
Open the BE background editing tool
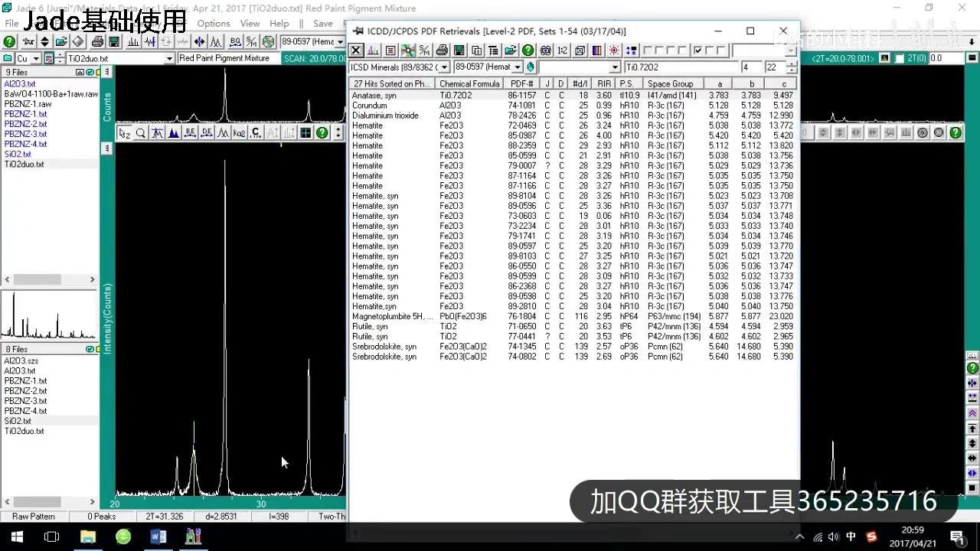(190, 132)
